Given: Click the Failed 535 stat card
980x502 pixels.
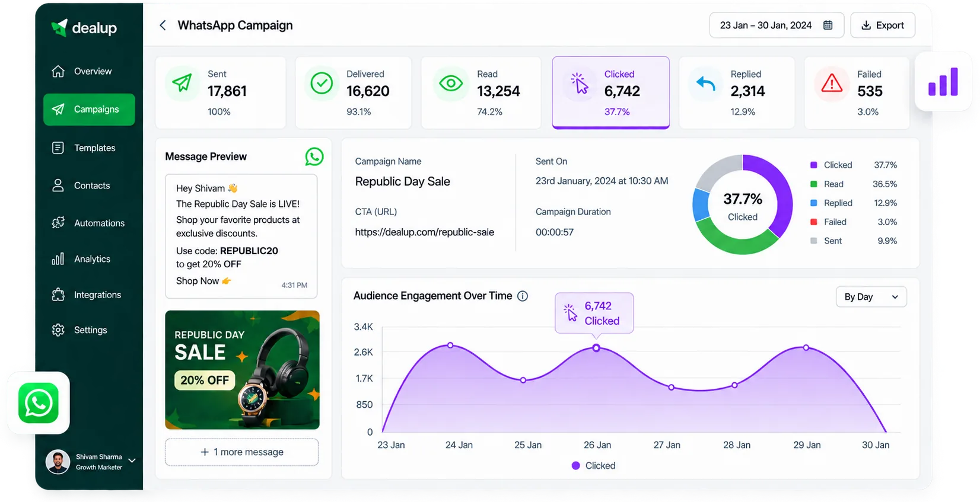Looking at the screenshot, I should click(x=857, y=92).
